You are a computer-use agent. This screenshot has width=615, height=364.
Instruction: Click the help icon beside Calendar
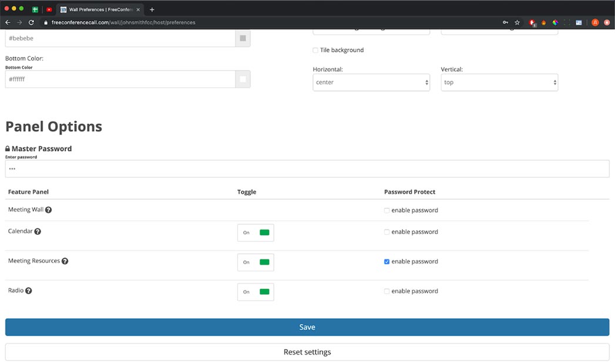click(x=38, y=231)
